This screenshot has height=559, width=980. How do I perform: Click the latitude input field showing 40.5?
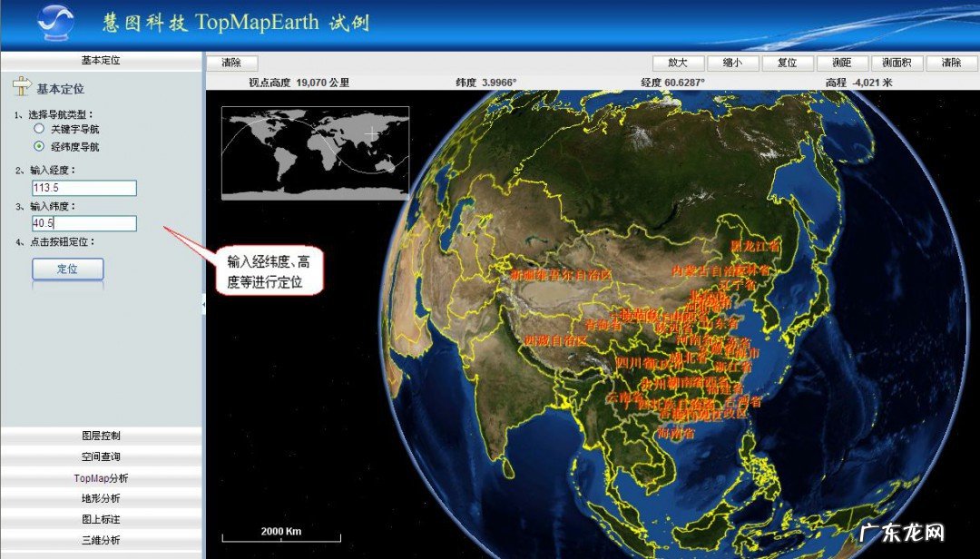coord(84,223)
